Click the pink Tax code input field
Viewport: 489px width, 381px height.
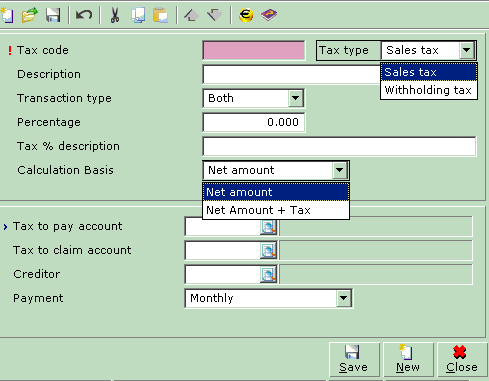click(x=253, y=50)
